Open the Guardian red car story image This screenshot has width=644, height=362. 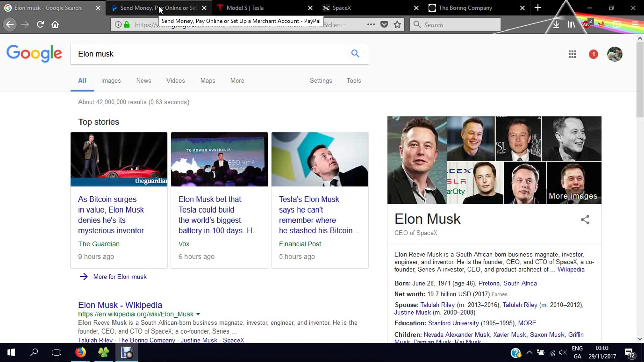click(119, 159)
